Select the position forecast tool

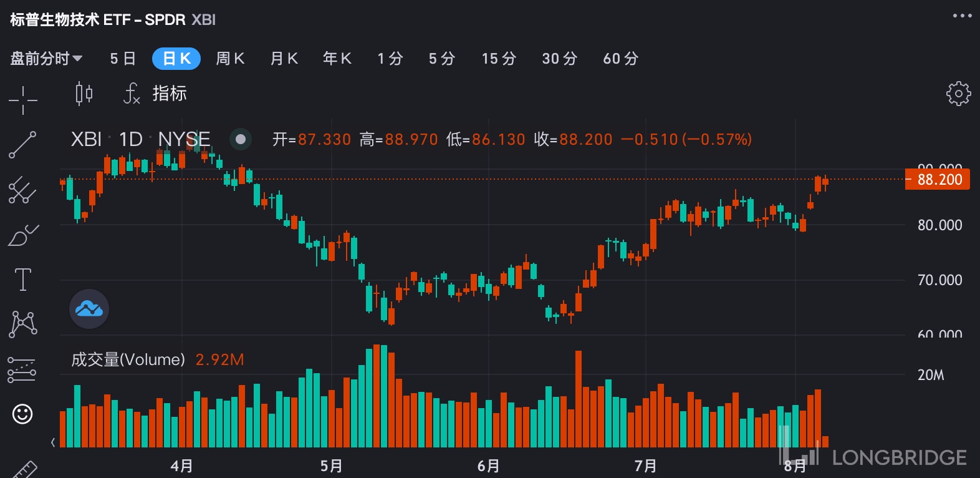click(x=22, y=369)
